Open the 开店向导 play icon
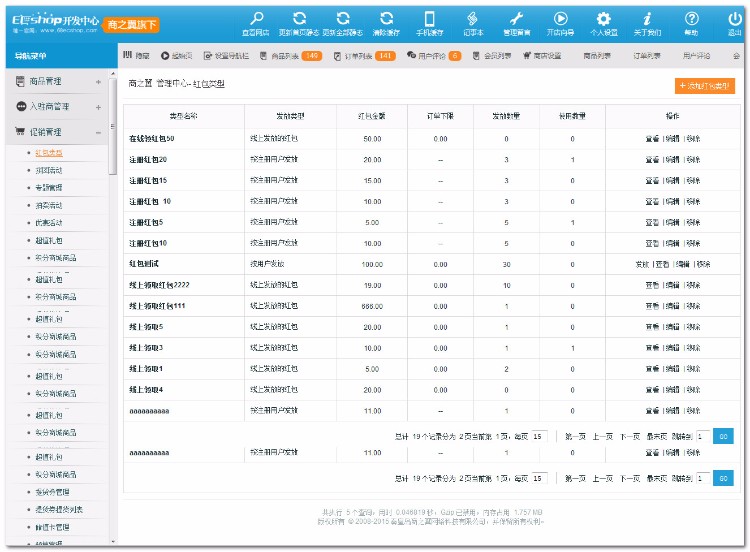Screen dimensions: 750x552 pyautogui.click(x=560, y=19)
